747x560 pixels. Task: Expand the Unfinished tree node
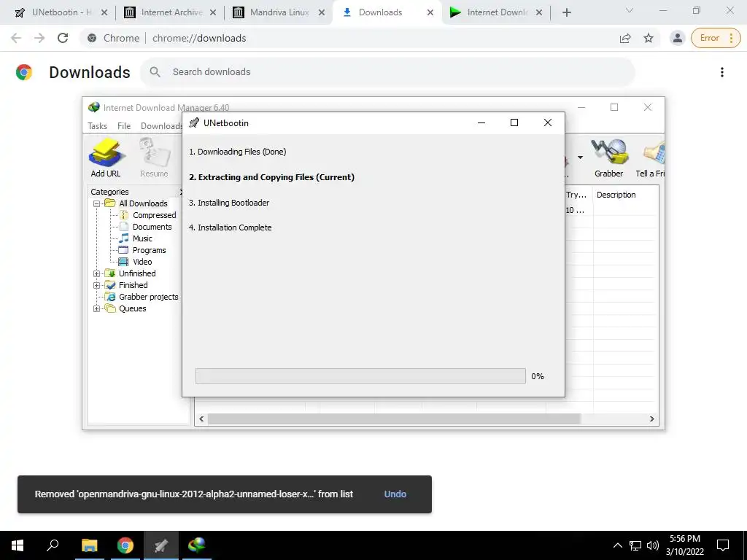(x=97, y=273)
